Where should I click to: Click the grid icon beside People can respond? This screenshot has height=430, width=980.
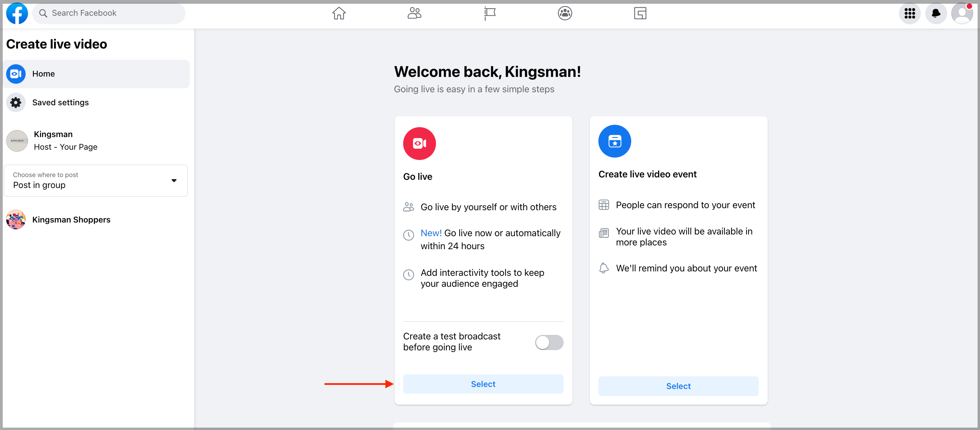click(x=604, y=205)
